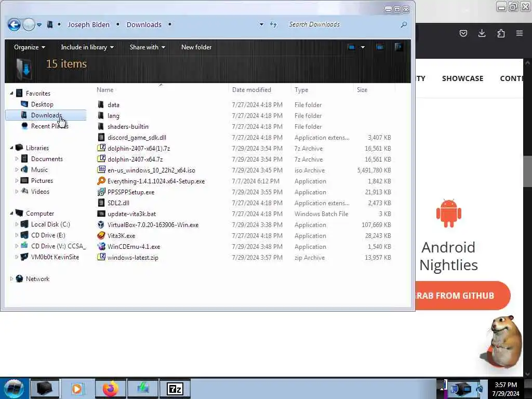Click the Back navigation arrow in Explorer
The image size is (532, 399).
14,24
